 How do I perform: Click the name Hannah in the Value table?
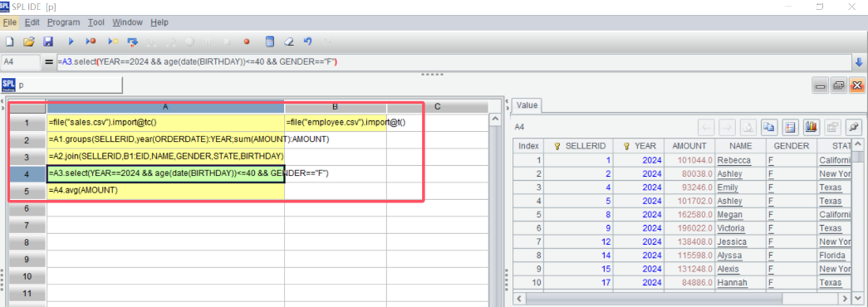pyautogui.click(x=733, y=283)
